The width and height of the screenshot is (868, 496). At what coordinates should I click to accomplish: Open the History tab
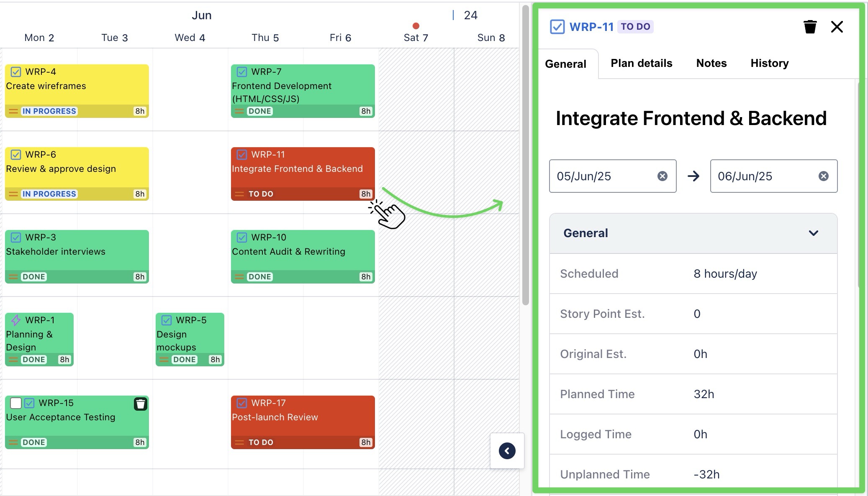(x=769, y=63)
